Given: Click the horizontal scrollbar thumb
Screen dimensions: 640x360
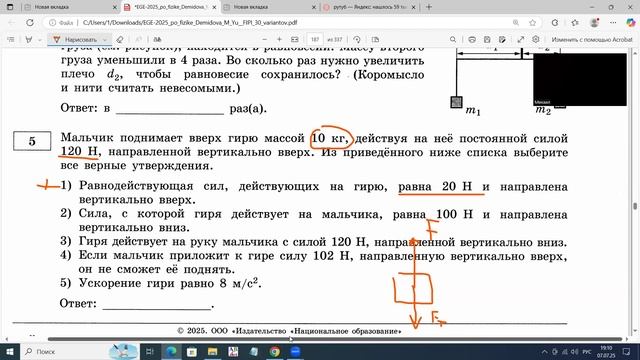Looking at the screenshot, I should (335, 339).
